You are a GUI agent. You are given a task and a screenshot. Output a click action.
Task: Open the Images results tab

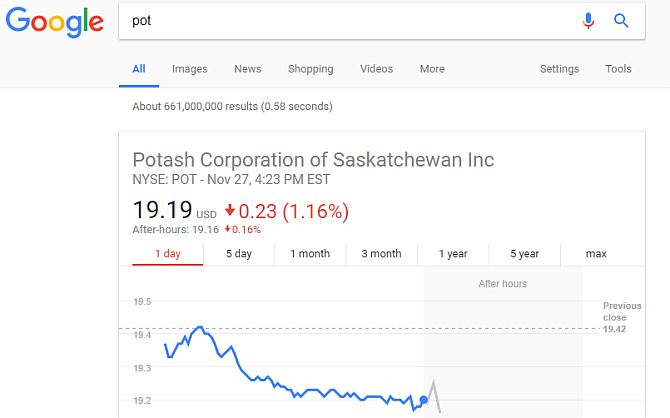[190, 69]
